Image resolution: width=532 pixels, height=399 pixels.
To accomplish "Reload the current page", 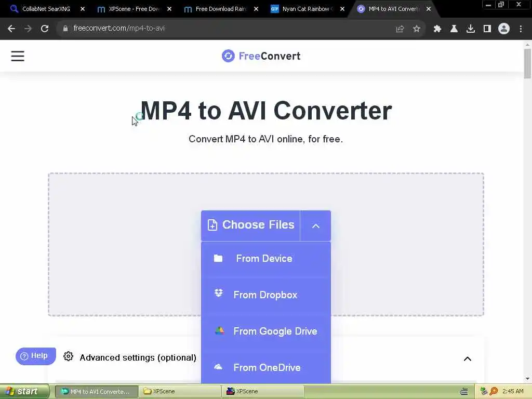I will click(x=45, y=29).
